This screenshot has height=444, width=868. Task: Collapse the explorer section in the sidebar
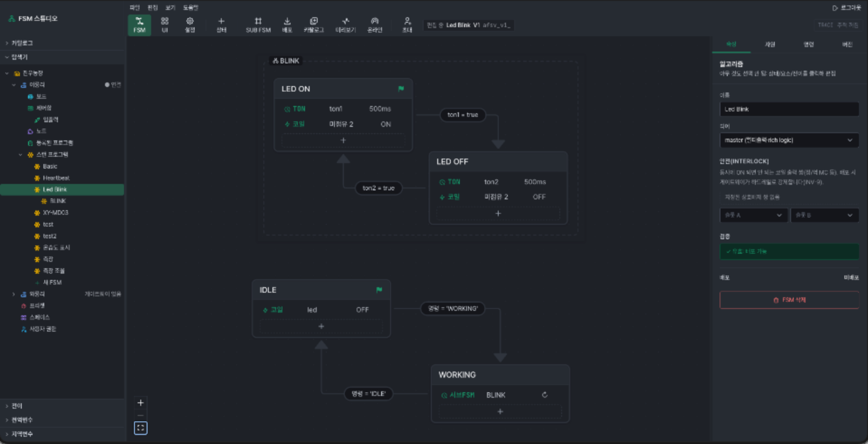62,57
